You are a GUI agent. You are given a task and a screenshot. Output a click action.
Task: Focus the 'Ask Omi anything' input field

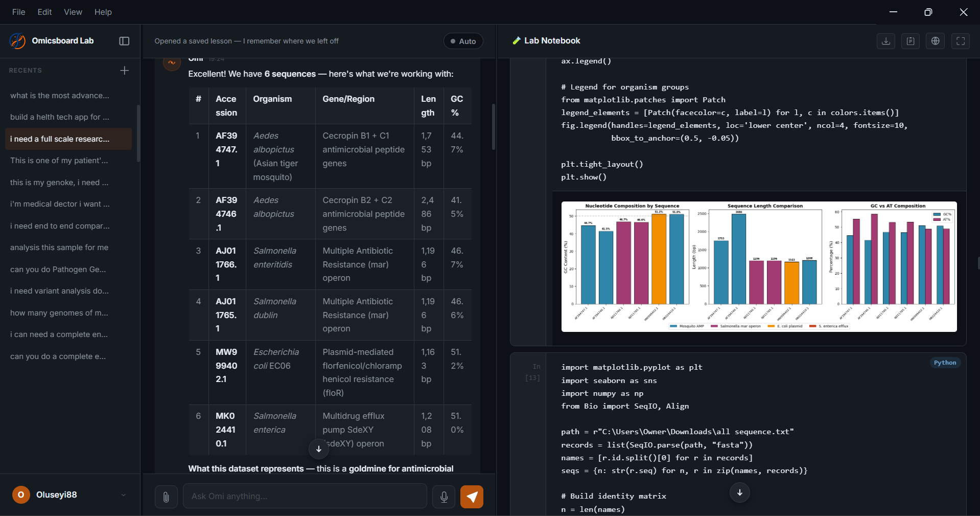click(305, 496)
